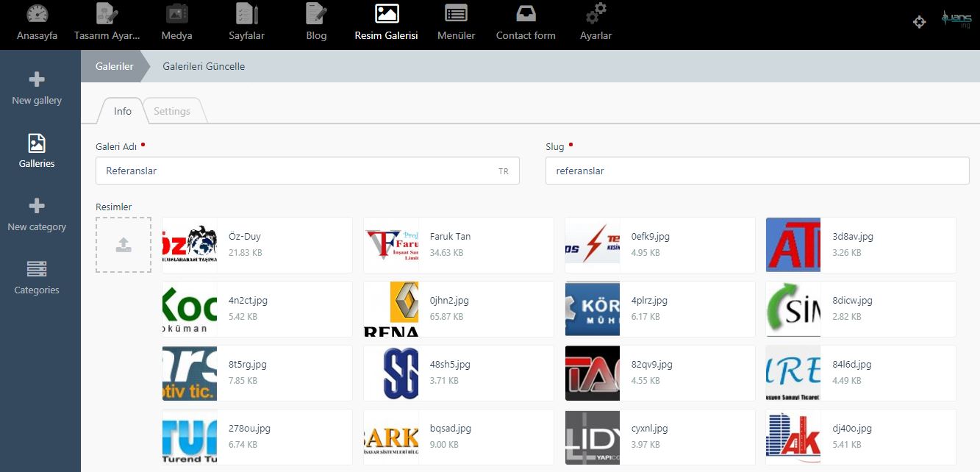This screenshot has height=472, width=980.
Task: Click the Öz-Duy file name
Action: coord(245,237)
